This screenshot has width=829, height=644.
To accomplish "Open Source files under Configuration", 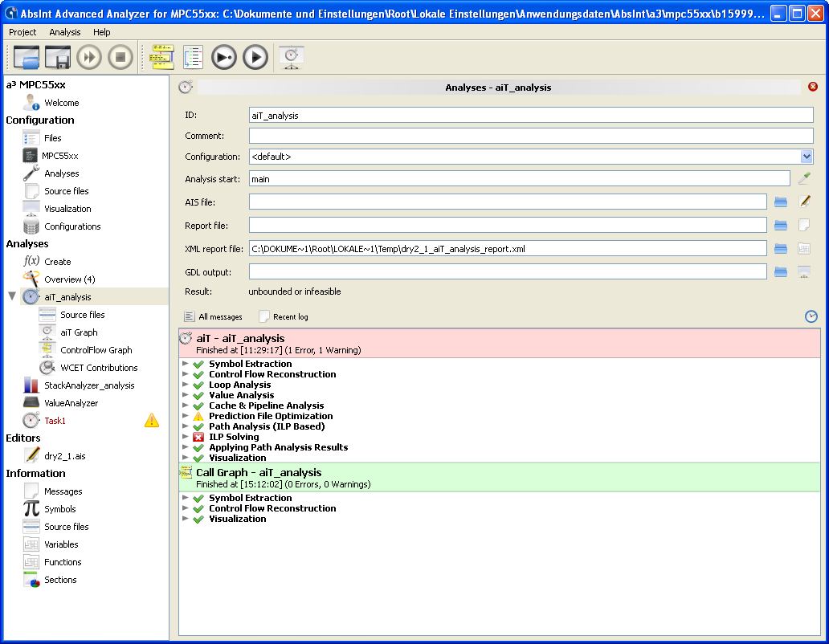I will pos(66,191).
